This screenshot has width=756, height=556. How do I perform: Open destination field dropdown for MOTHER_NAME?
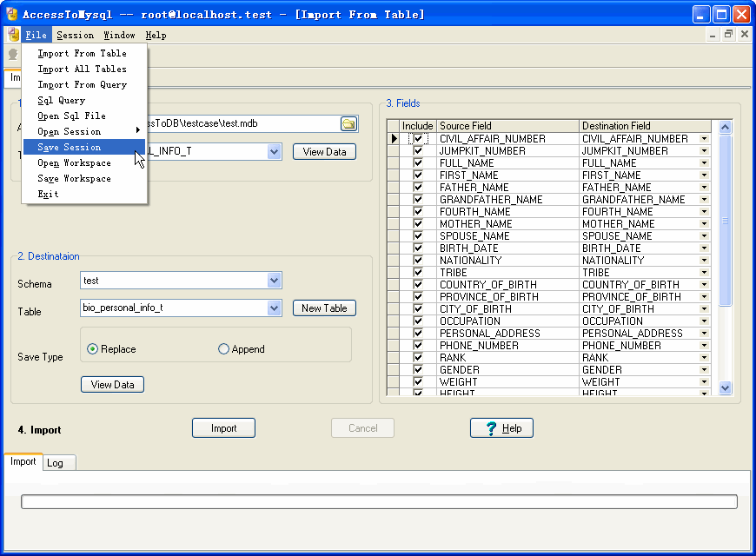[705, 224]
